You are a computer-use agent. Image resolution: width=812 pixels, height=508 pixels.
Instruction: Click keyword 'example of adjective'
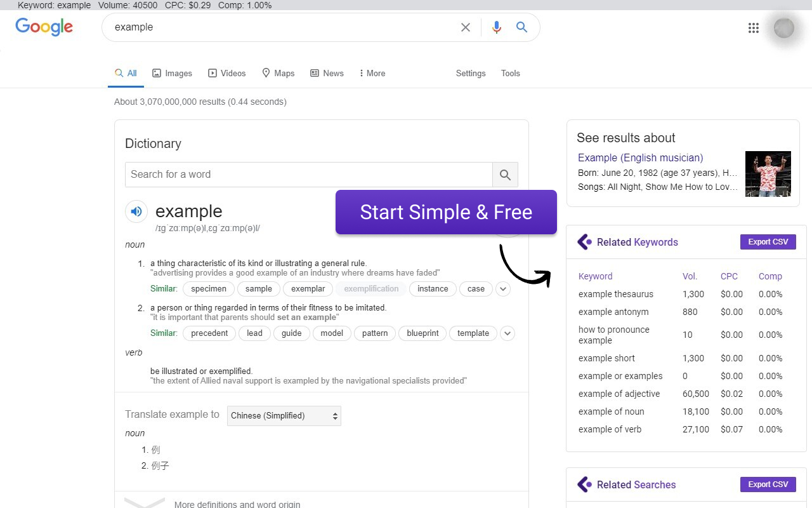619,394
